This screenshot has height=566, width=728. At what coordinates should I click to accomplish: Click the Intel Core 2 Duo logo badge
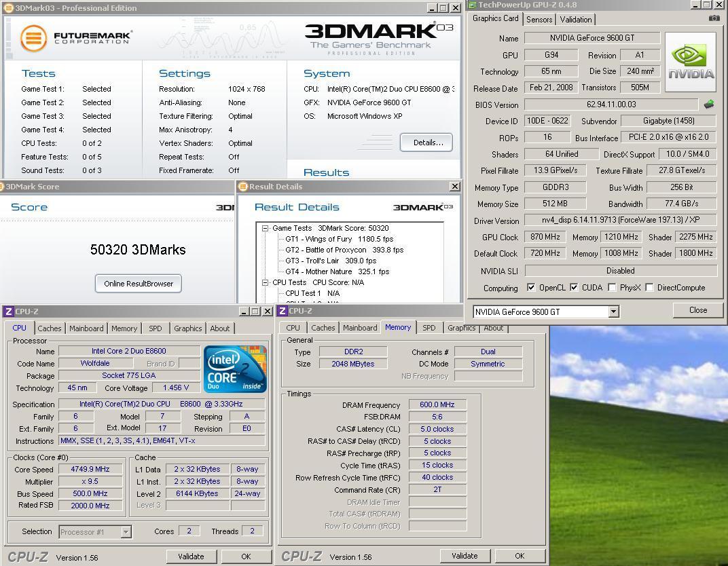pos(236,369)
